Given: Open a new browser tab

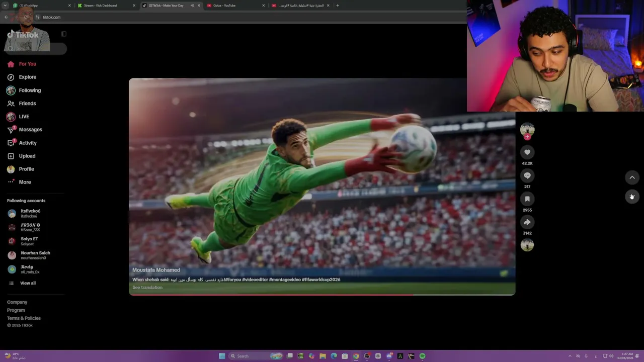Looking at the screenshot, I should coord(338,6).
